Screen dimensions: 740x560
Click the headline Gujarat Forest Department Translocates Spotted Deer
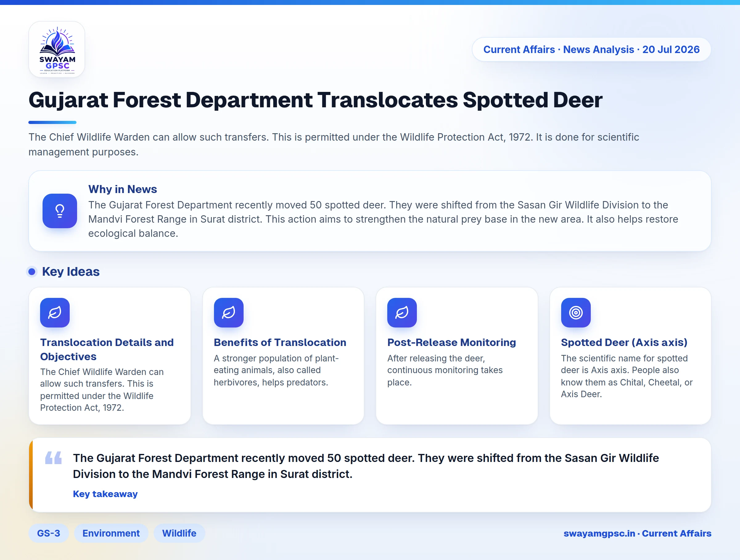[x=315, y=100]
